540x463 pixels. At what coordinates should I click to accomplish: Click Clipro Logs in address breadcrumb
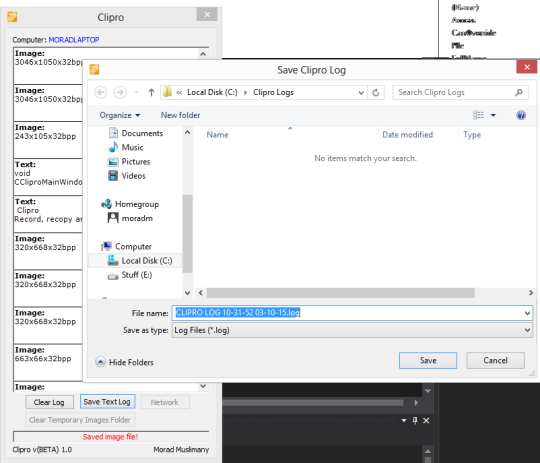(x=273, y=92)
